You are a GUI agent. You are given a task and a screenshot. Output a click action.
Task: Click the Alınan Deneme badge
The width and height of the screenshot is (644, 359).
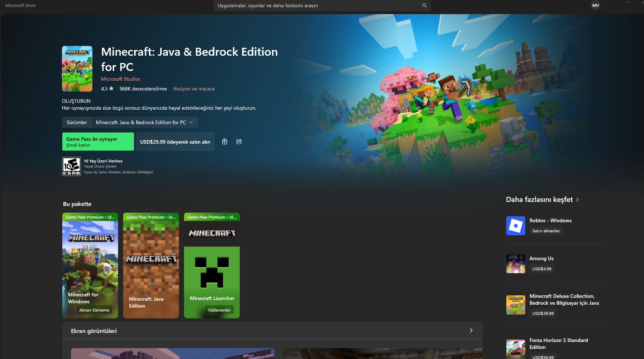[x=94, y=310]
